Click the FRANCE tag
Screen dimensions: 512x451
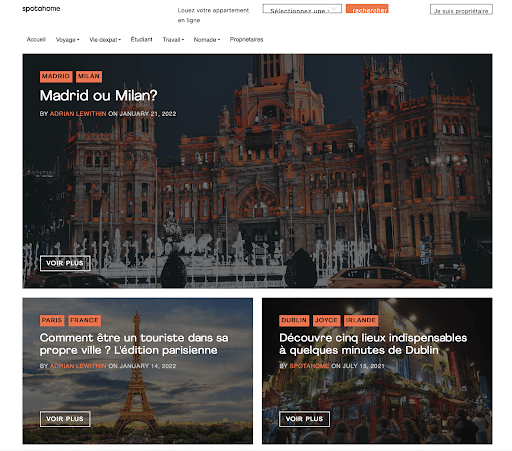(84, 320)
